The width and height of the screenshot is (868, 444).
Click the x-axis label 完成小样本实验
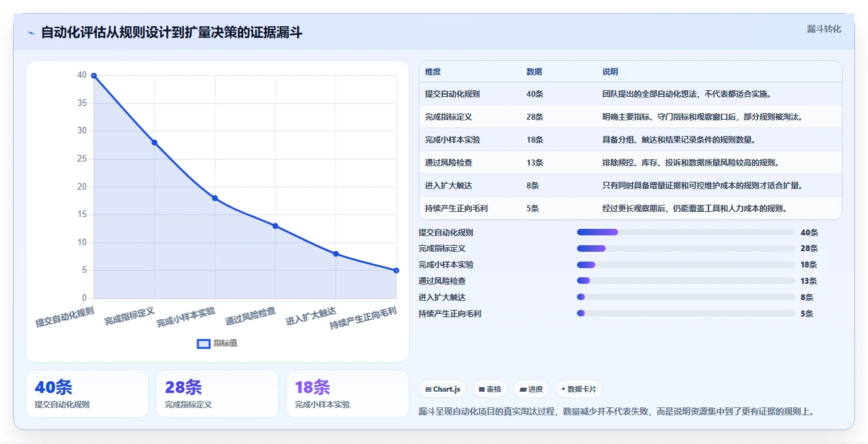coord(186,316)
